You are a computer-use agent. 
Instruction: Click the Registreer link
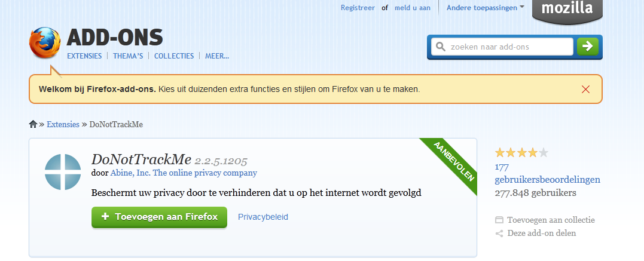tap(358, 8)
